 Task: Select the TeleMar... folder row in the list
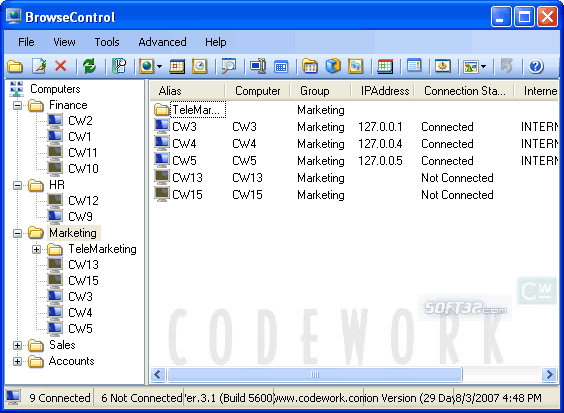(354, 110)
